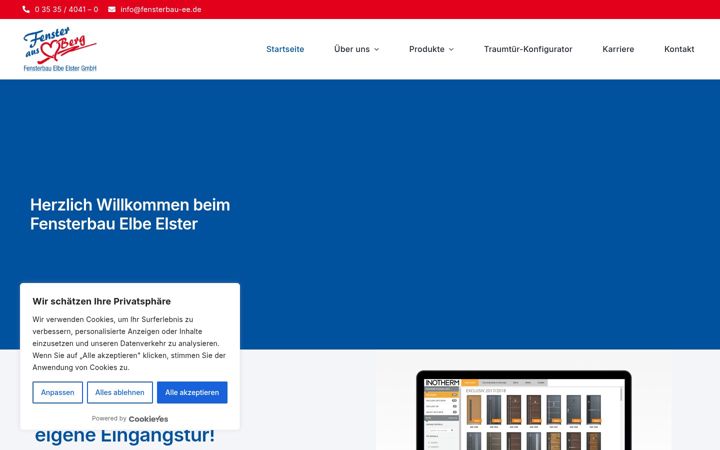Expand the Produkte dropdown chevron
The width and height of the screenshot is (720, 450).
[451, 50]
